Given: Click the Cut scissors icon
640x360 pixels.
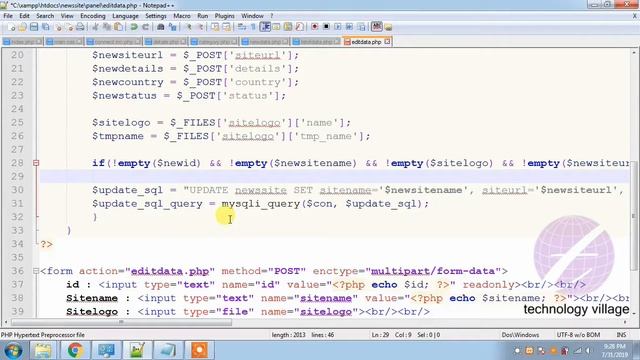Looking at the screenshot, I should click(x=96, y=27).
